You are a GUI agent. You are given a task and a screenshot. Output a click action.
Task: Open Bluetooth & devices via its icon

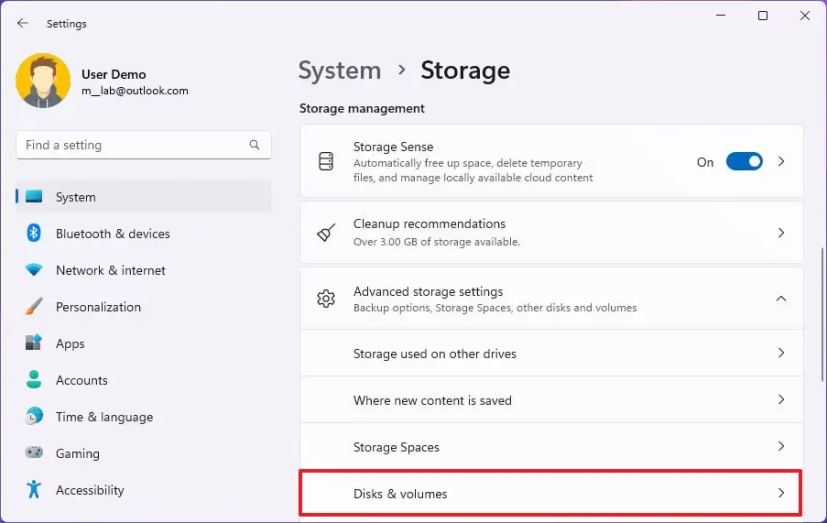point(34,233)
